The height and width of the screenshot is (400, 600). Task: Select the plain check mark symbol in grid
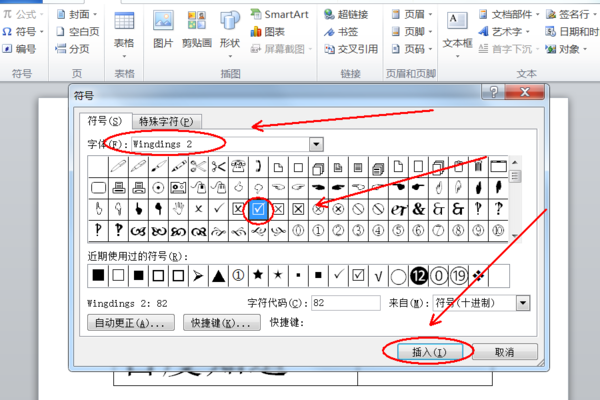[x=218, y=209]
